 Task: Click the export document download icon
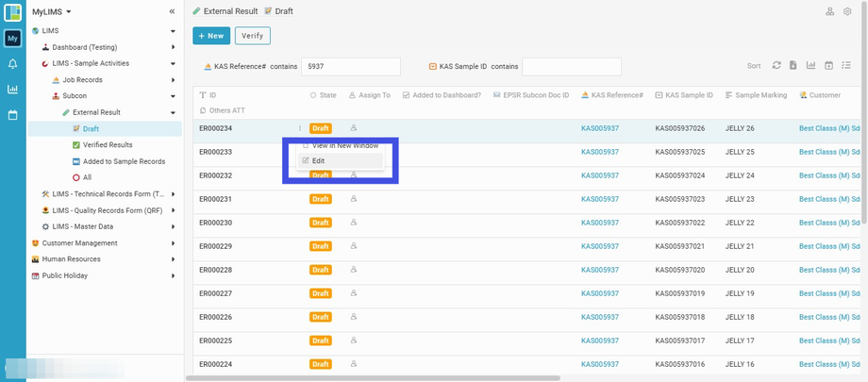point(793,65)
